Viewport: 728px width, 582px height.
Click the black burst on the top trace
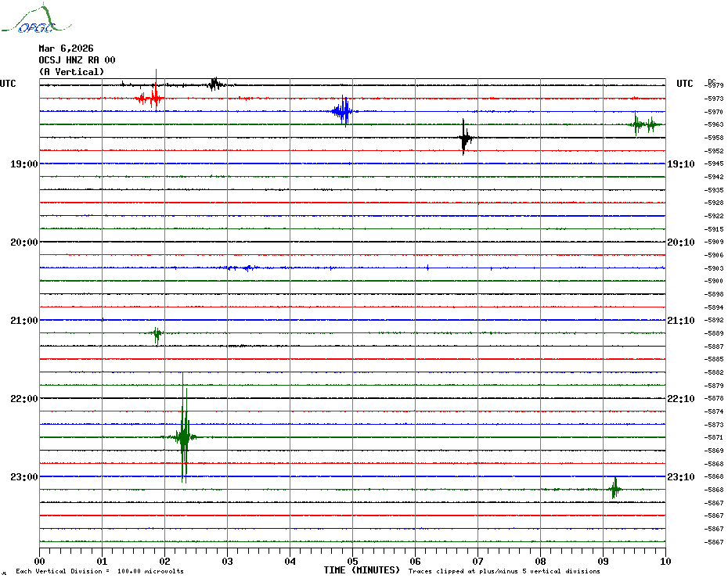click(x=214, y=84)
